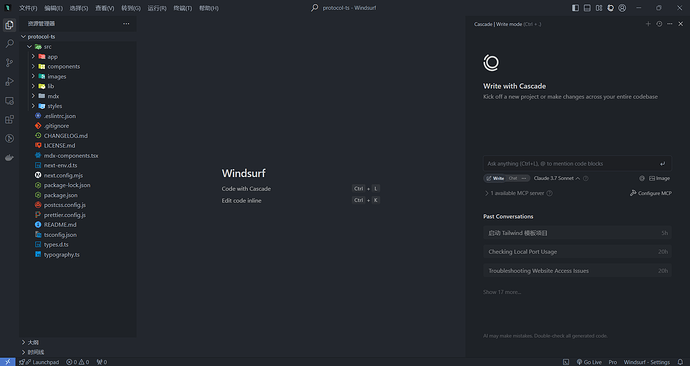Viewport: 690px width, 366px height.
Task: Click the errors and warnings status indicator
Action: click(77, 362)
